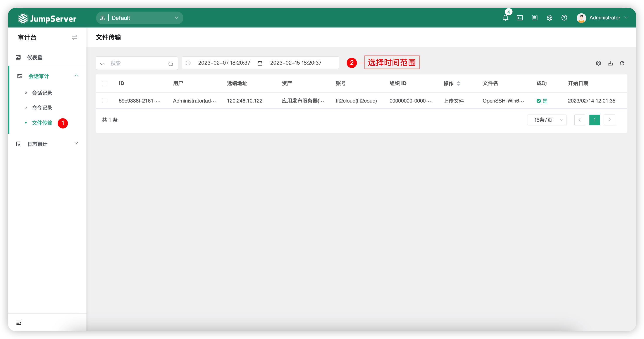
Task: Click file name OpenSSH-Win6… cell
Action: pyautogui.click(x=503, y=101)
